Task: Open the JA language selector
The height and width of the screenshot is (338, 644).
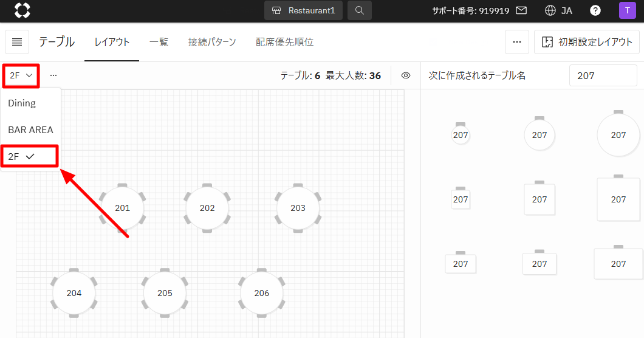Action: pos(559,10)
